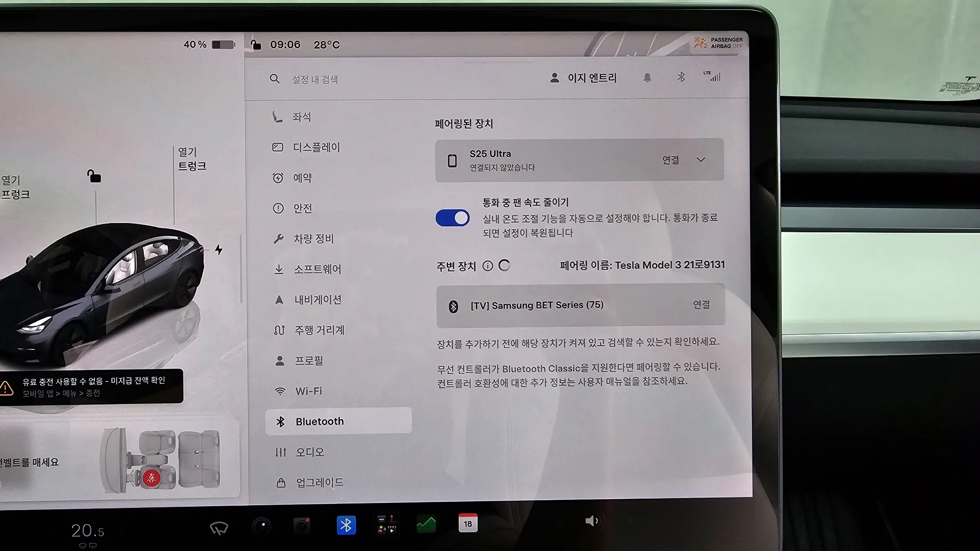The width and height of the screenshot is (980, 551).
Task: Tap the red seatbelt warning icon
Action: click(x=151, y=478)
